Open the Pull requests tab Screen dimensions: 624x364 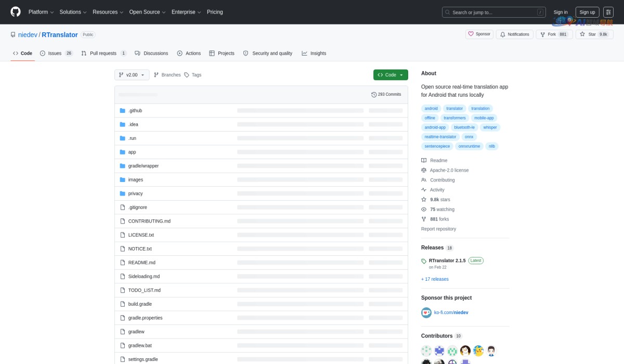click(103, 53)
